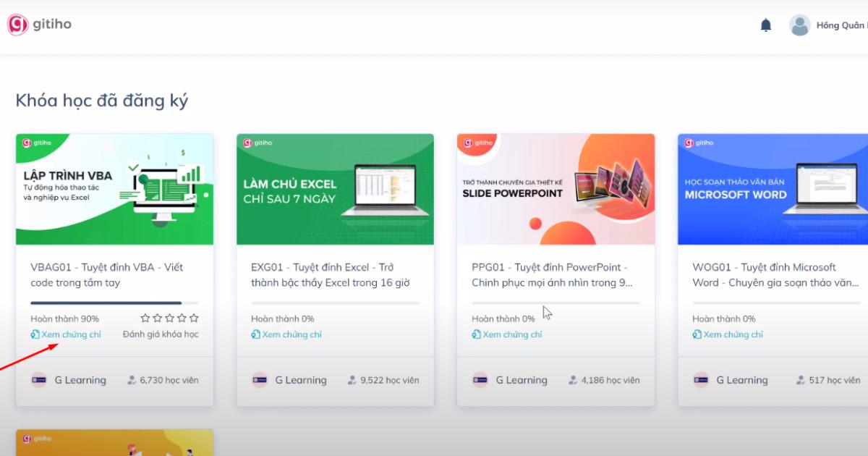Click the user profile avatar
The height and width of the screenshot is (456, 868).
pyautogui.click(x=799, y=25)
